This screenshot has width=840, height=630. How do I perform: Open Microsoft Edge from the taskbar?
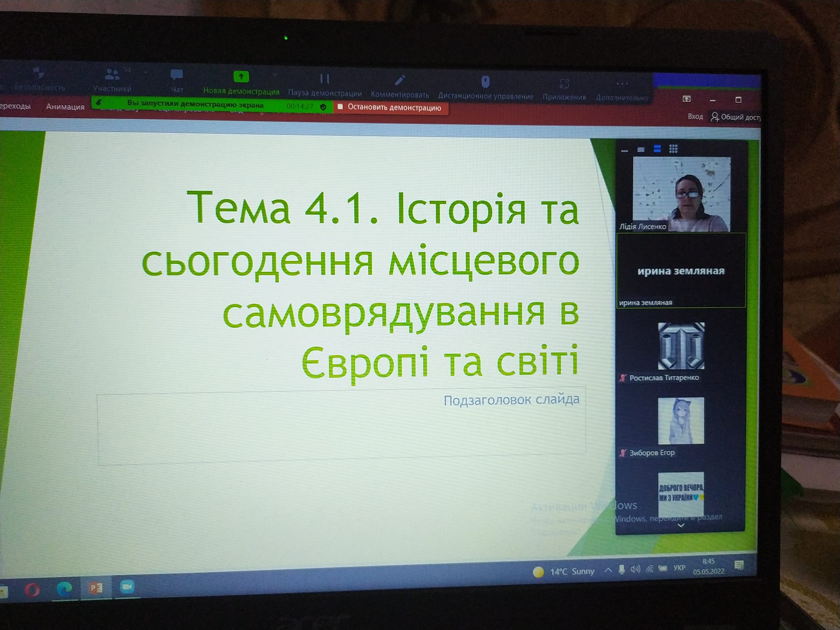64,589
